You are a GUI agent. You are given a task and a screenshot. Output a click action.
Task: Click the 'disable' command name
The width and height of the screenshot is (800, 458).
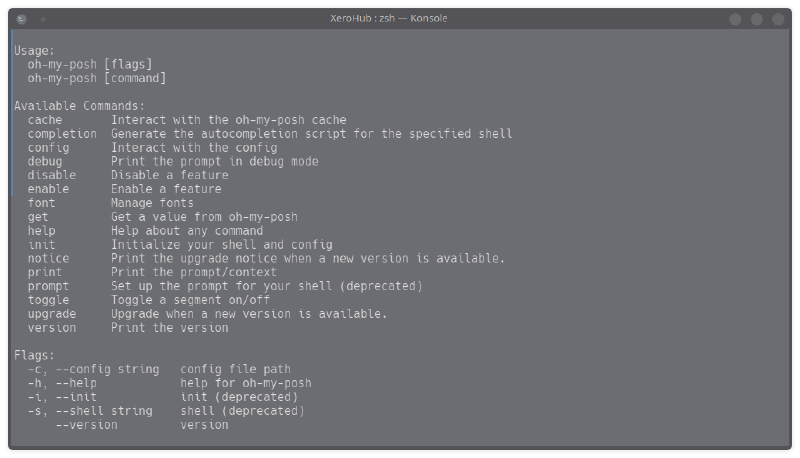[52, 175]
